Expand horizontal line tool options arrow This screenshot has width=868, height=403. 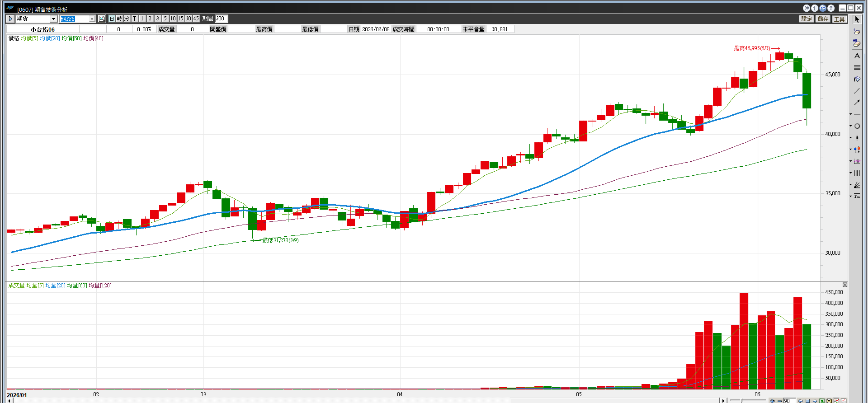click(850, 114)
